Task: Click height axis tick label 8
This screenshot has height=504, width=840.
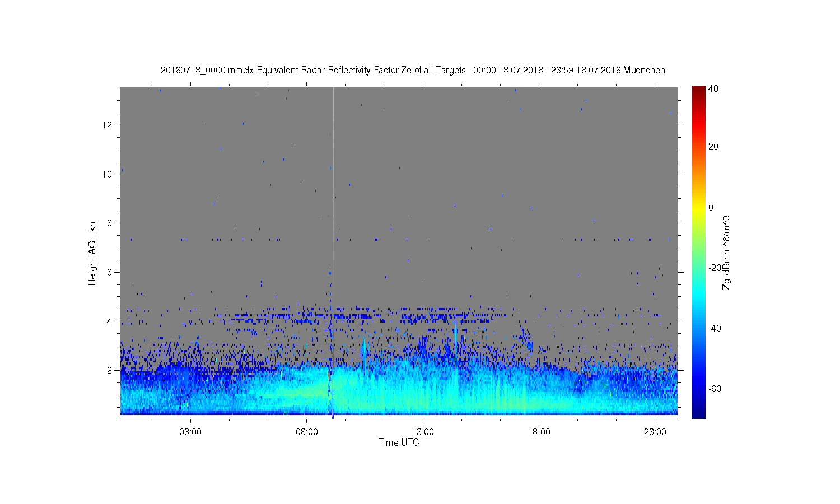Action: pyautogui.click(x=110, y=223)
